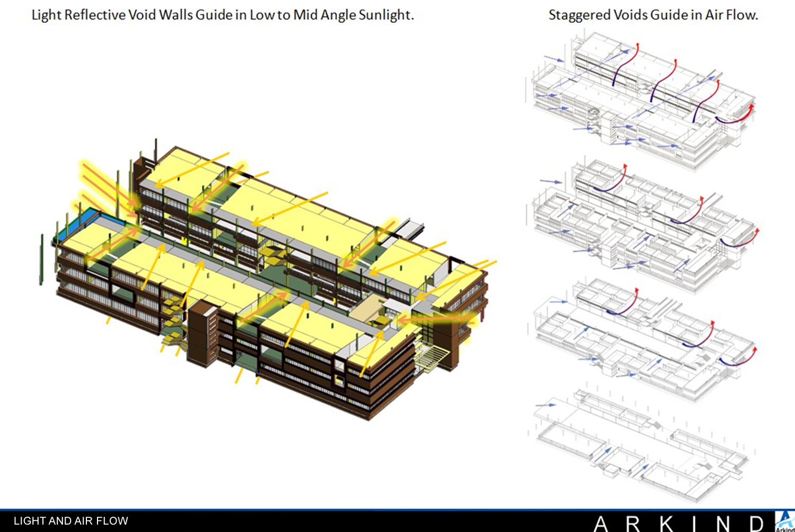Select the second floor airflow diagram
The width and height of the screenshot is (795, 532).
[x=643, y=225]
